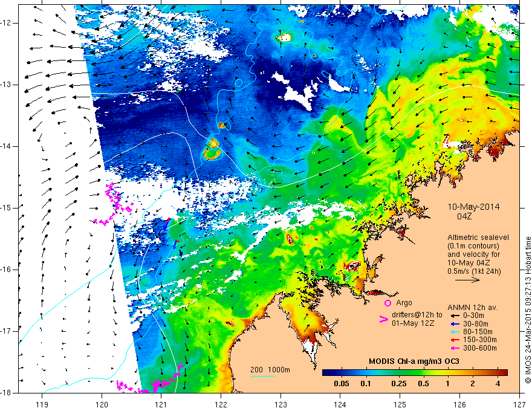Click the latitude axis label -13
Image resolution: width=532 pixels, height=411 pixels.
pos(7,85)
